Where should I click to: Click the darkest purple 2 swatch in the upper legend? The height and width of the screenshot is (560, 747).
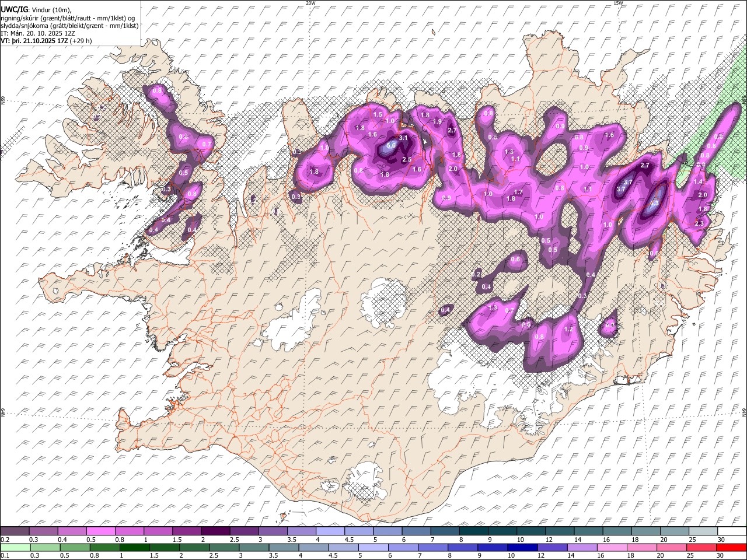pos(215,531)
